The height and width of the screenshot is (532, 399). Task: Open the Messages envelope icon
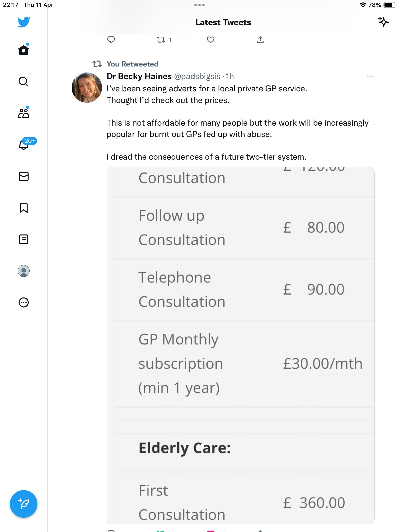[24, 176]
